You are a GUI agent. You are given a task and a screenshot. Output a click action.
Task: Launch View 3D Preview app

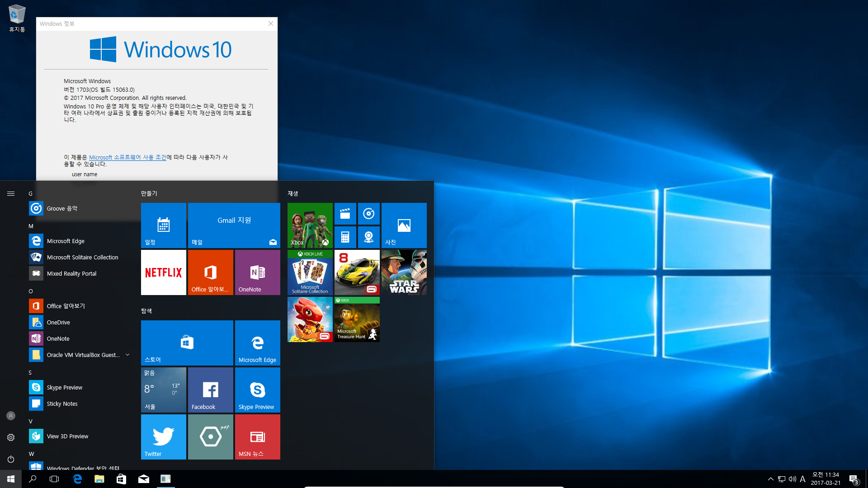click(80, 436)
